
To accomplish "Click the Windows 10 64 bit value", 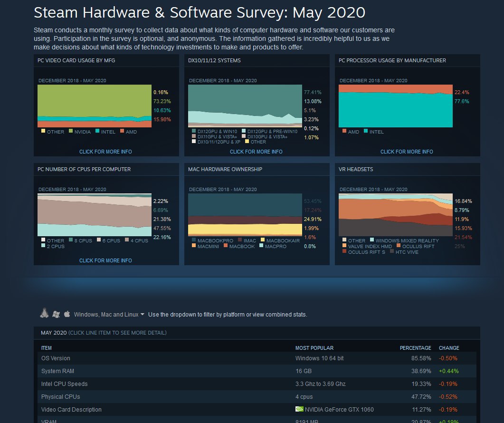I will [320, 358].
